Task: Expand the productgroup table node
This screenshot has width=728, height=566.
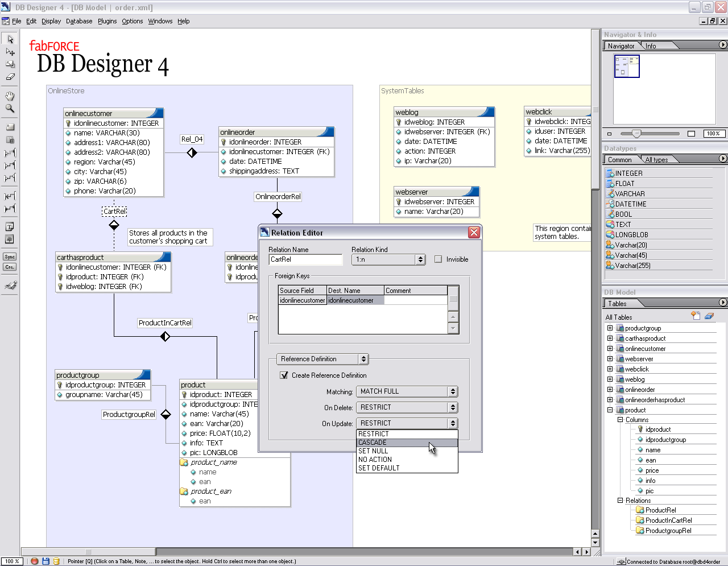Action: coord(610,328)
